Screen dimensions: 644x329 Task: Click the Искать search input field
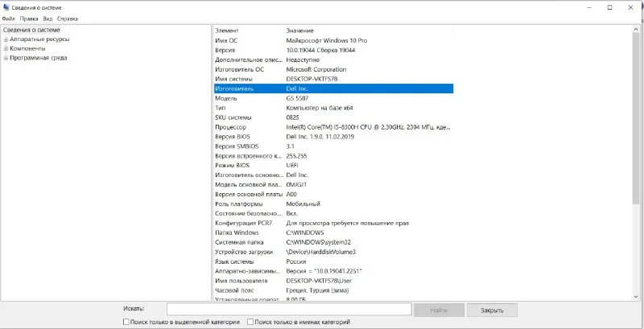click(x=288, y=309)
